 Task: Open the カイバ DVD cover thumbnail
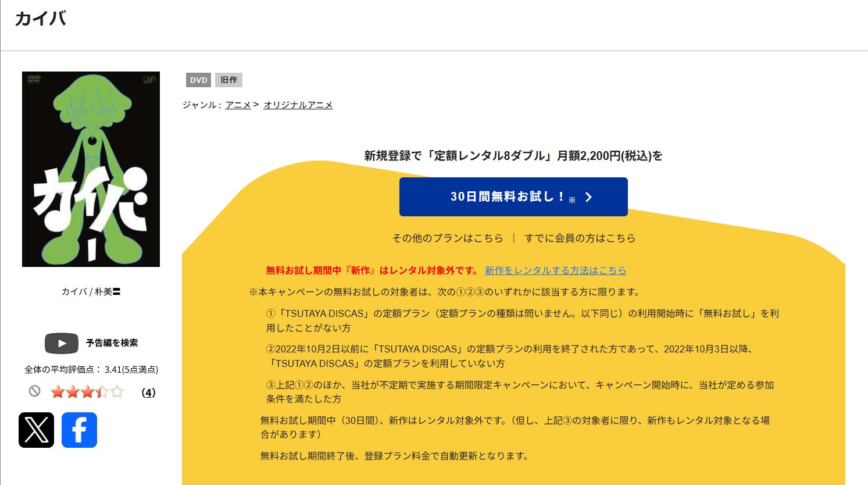[x=91, y=169]
